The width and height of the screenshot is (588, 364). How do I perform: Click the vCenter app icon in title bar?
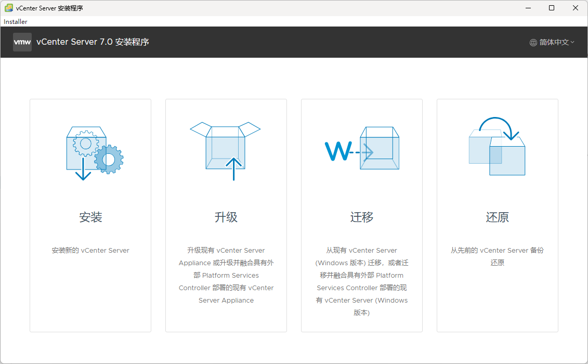click(9, 8)
